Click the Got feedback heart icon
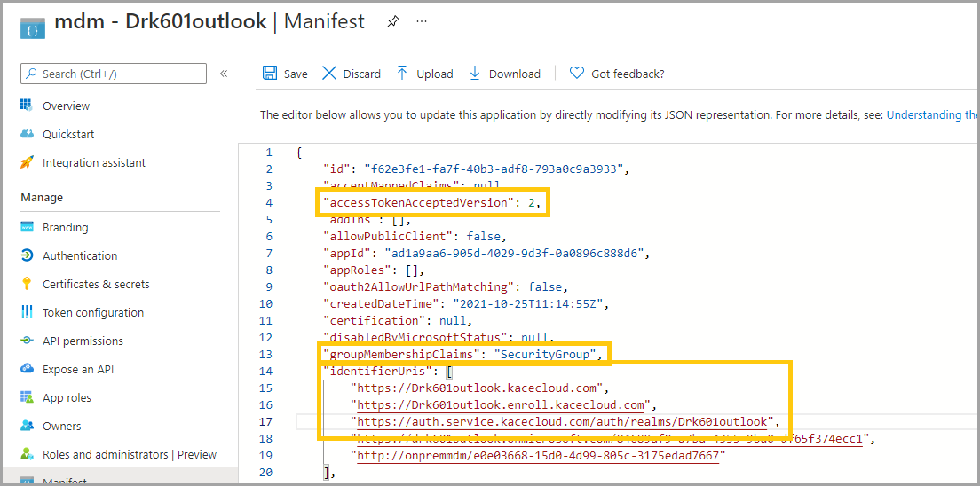This screenshot has height=486, width=980. tap(577, 74)
